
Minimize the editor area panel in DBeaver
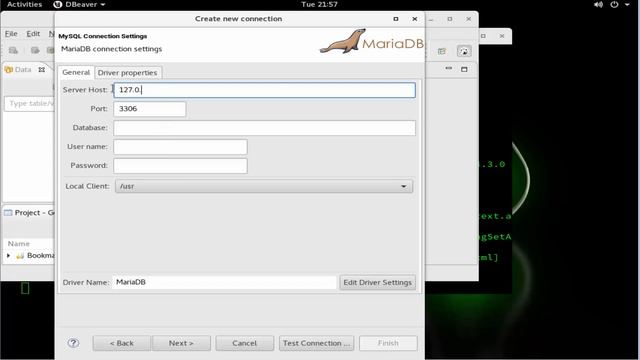coord(449,69)
